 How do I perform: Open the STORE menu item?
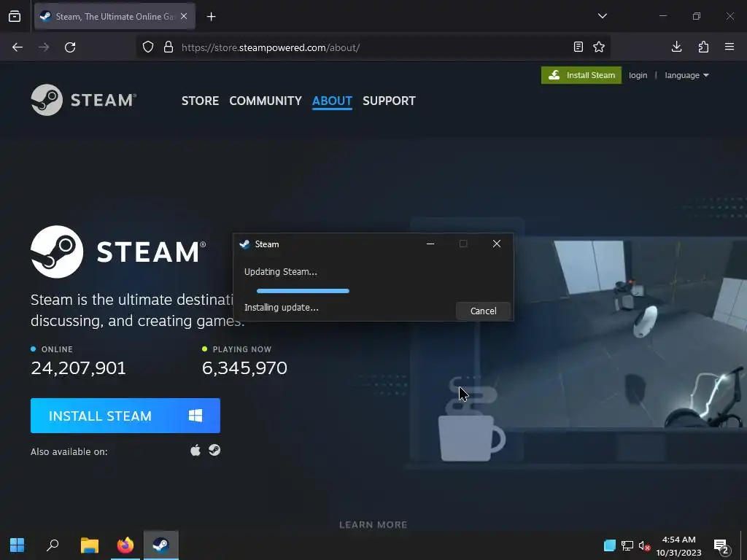200,101
